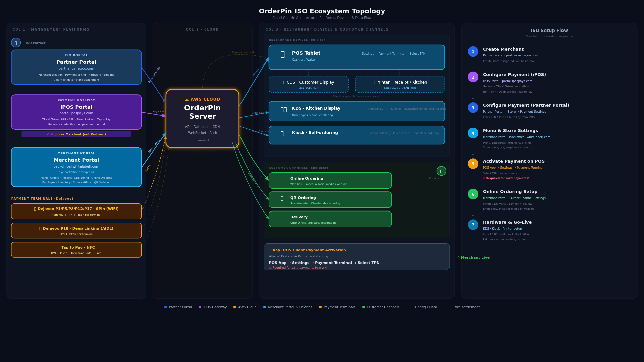Viewport: 644px width, 362px height.
Task: Open the partner.us.regoo.com link
Action: click(76, 68)
